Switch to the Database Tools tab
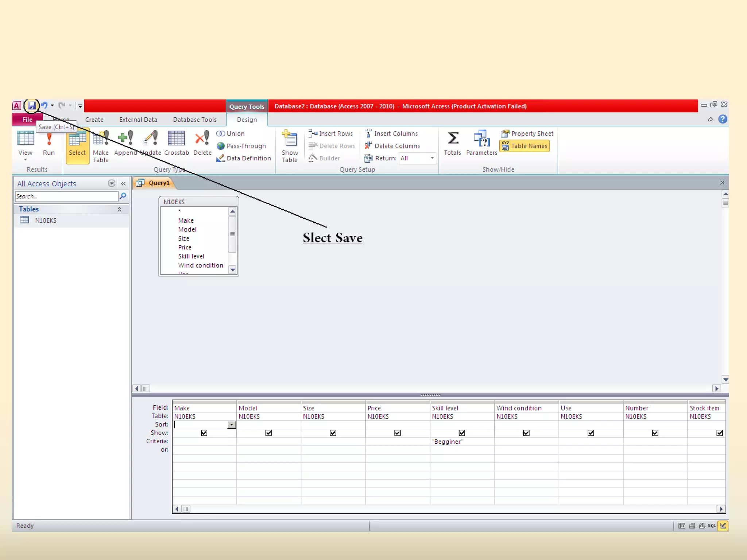The height and width of the screenshot is (560, 747). click(x=195, y=120)
